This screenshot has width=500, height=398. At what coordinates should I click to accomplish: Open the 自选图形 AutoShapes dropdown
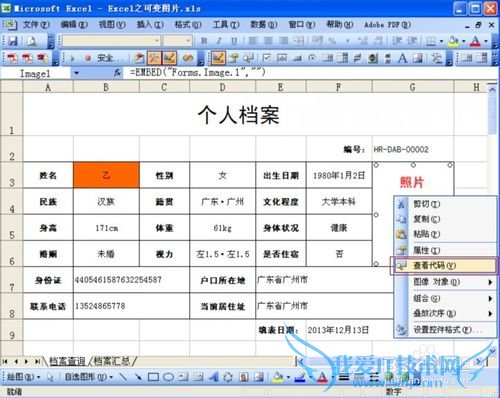[x=89, y=377]
